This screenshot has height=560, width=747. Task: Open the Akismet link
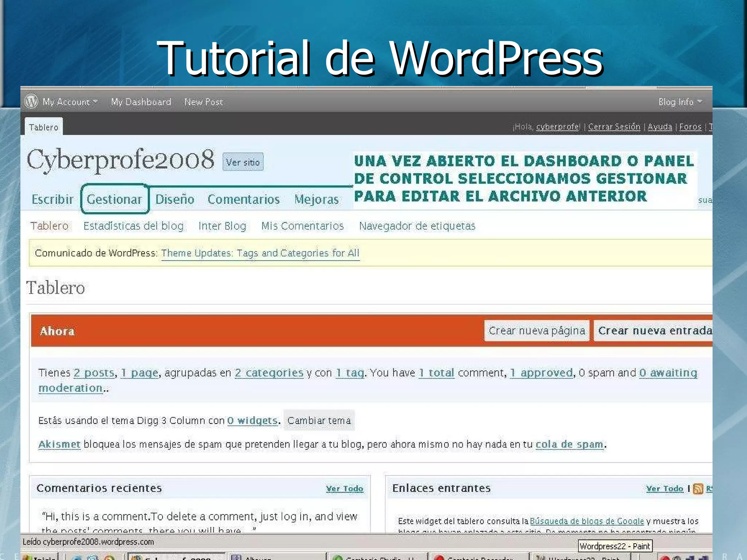click(x=59, y=444)
